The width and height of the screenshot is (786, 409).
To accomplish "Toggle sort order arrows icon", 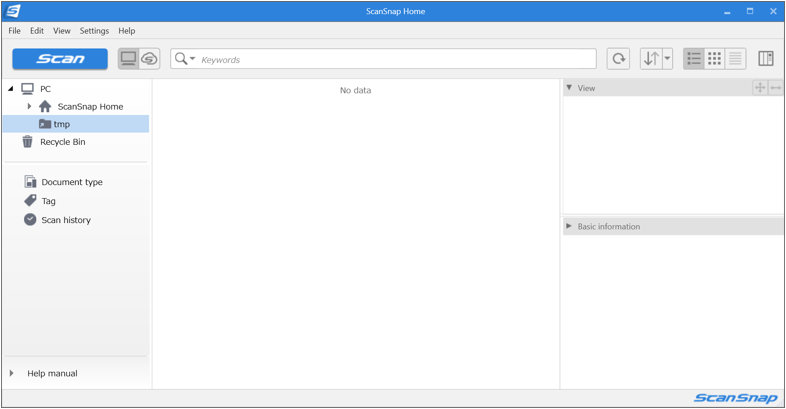I will 651,59.
